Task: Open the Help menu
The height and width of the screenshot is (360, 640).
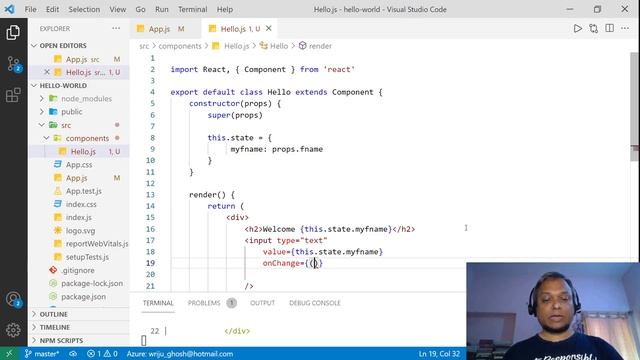Action: pos(224,9)
